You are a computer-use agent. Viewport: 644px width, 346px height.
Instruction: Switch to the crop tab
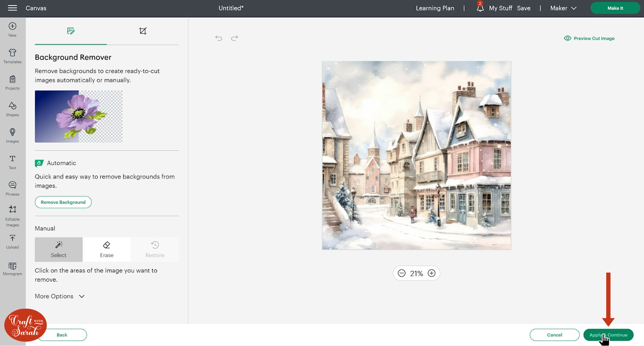coord(143,31)
